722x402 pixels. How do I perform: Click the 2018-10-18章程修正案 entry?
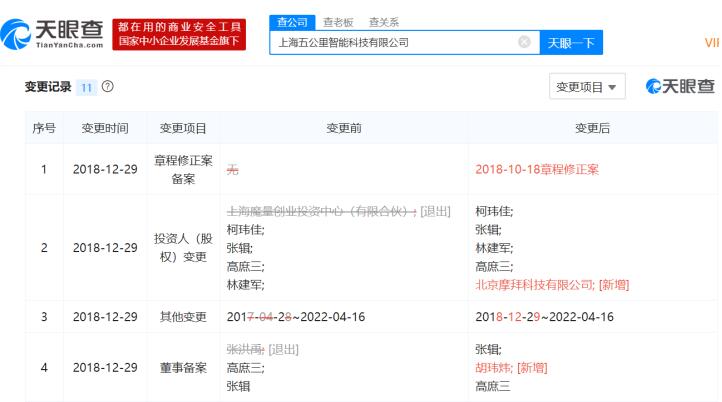click(x=536, y=169)
